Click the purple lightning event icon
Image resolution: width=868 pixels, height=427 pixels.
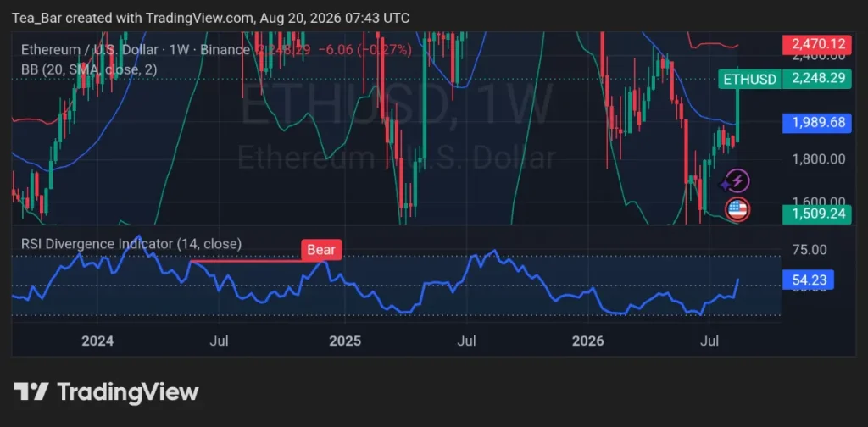coord(737,180)
